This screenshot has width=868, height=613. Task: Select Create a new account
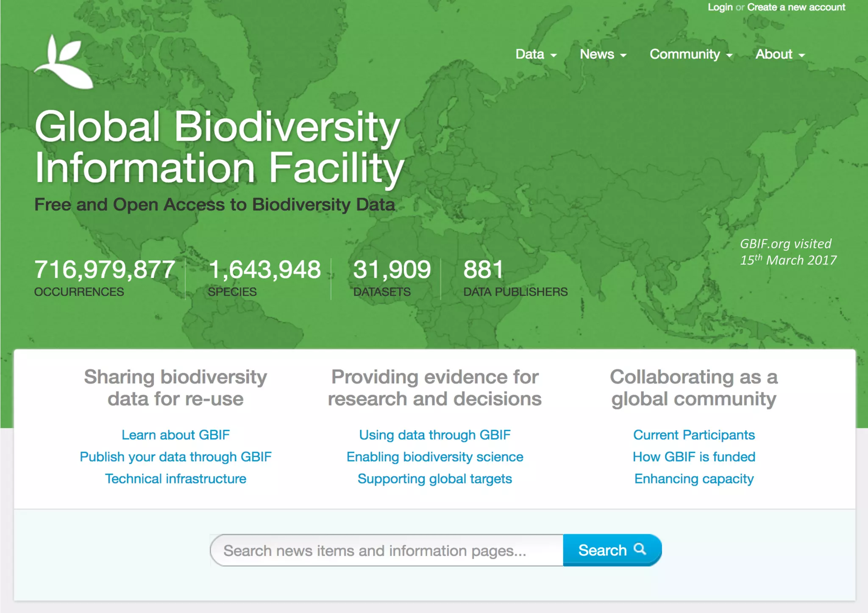pyautogui.click(x=796, y=7)
